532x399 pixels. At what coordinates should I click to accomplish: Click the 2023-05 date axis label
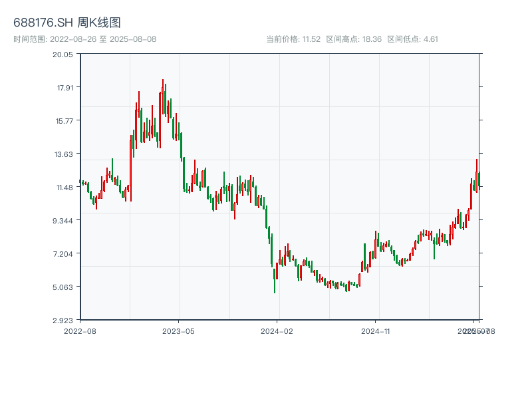click(x=178, y=331)
